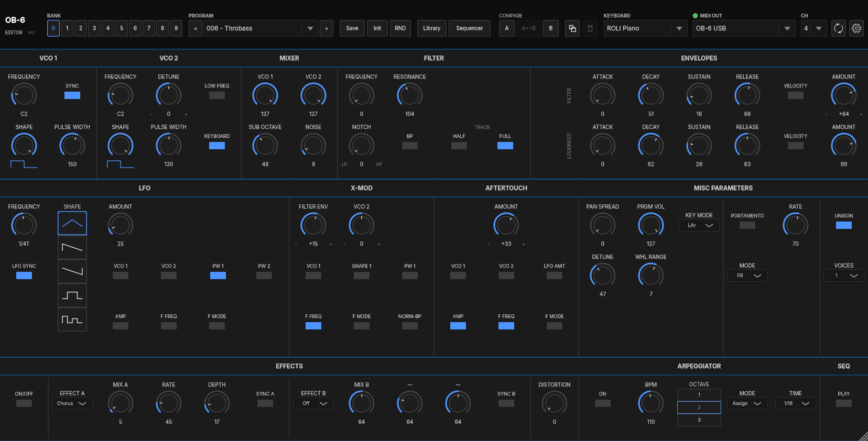The image size is (868, 441).
Task: Toggle LFO destination PW 1
Action: tap(218, 275)
